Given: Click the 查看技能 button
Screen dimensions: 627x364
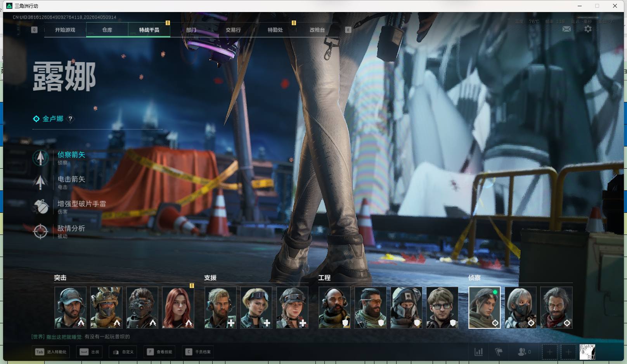Looking at the screenshot, I should pyautogui.click(x=160, y=352).
